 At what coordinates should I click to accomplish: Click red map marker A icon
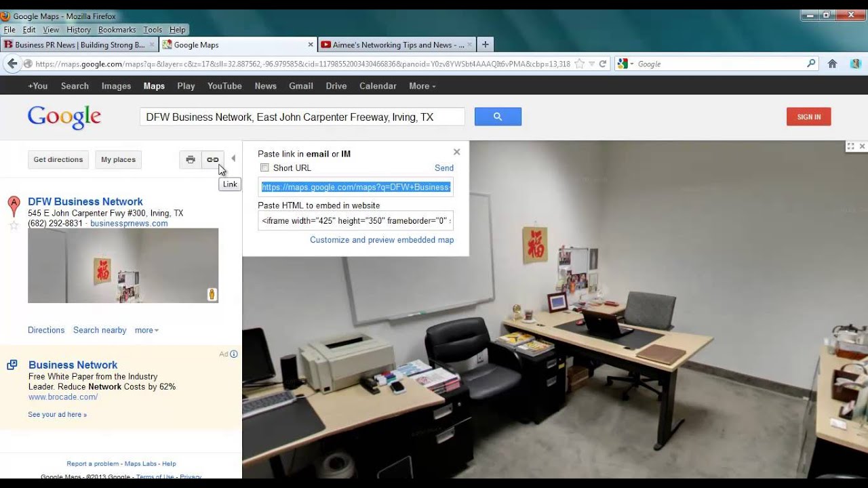pos(14,206)
